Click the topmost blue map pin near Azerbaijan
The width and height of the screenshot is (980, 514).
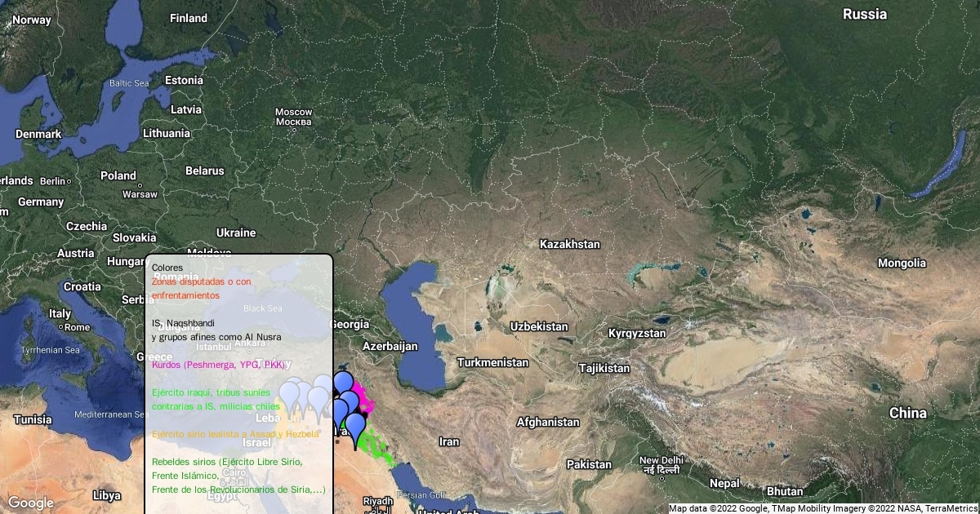[x=343, y=383]
